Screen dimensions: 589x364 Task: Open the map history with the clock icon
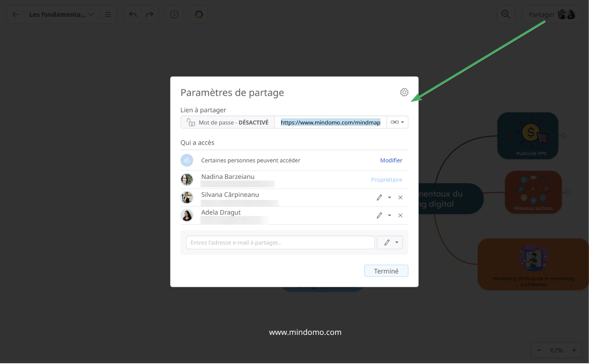coord(174,14)
